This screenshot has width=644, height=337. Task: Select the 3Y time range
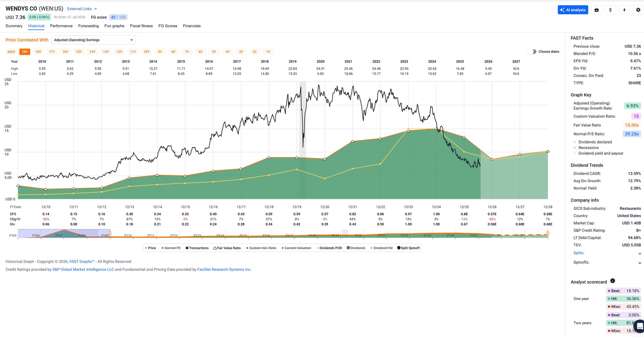(241, 52)
